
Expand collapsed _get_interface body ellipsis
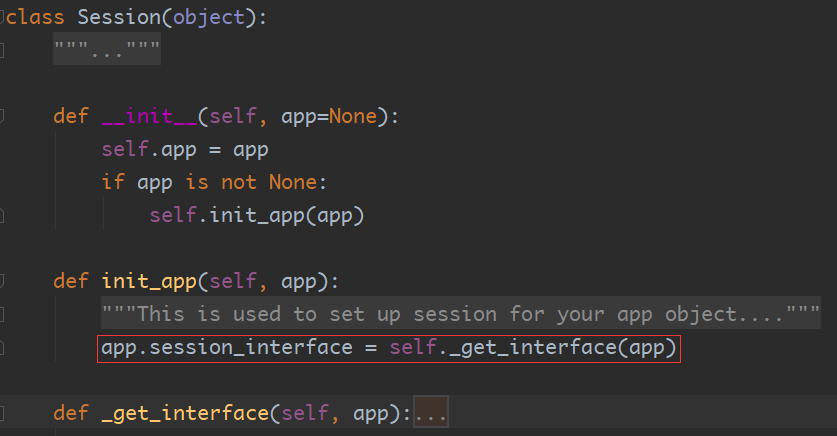click(x=431, y=413)
